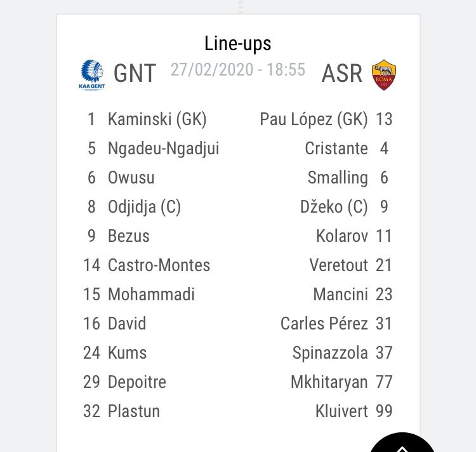Click the drag handle above the card

pos(240,7)
